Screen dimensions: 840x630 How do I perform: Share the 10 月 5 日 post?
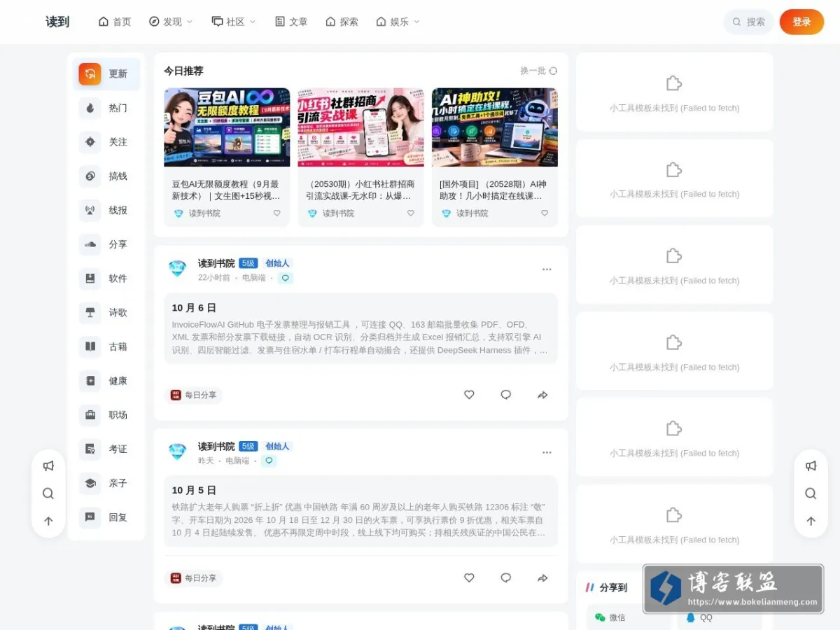[x=542, y=578]
